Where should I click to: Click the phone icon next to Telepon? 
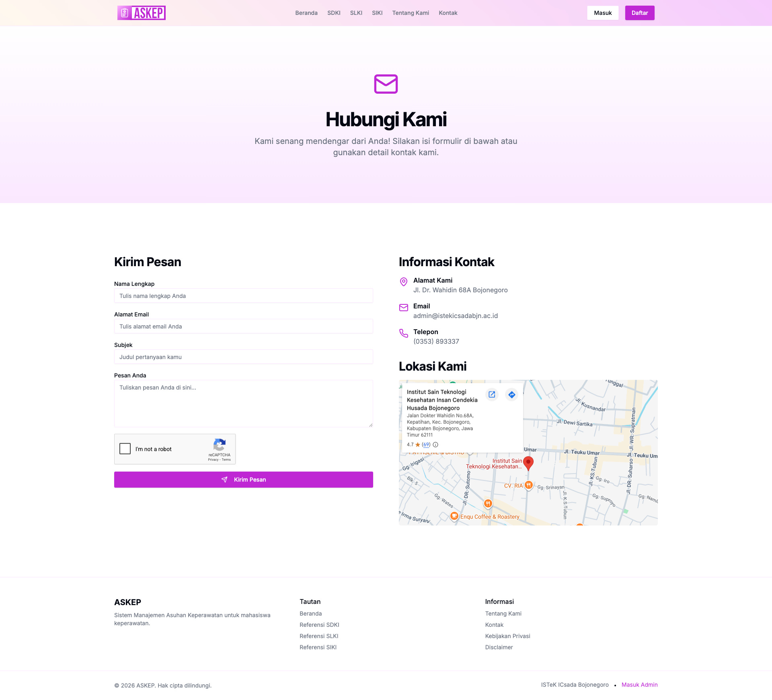(x=403, y=333)
